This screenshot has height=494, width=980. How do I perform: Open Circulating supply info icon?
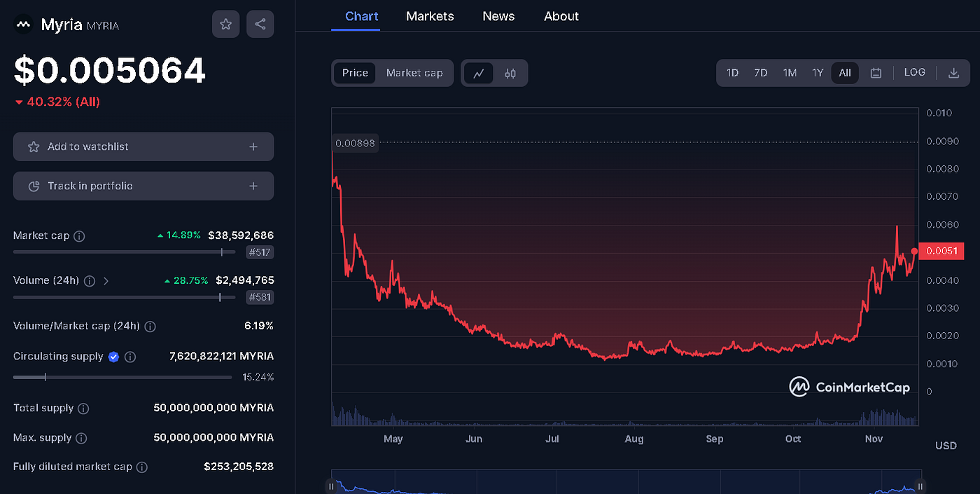130,357
